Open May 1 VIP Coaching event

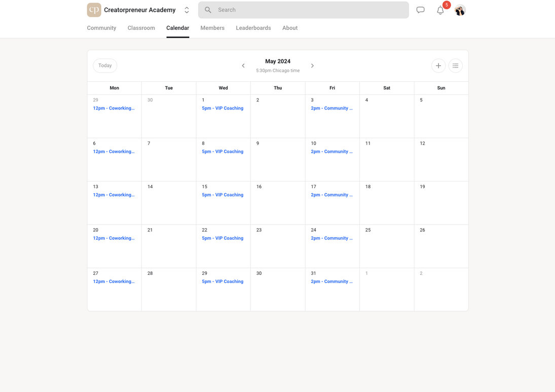[223, 109]
